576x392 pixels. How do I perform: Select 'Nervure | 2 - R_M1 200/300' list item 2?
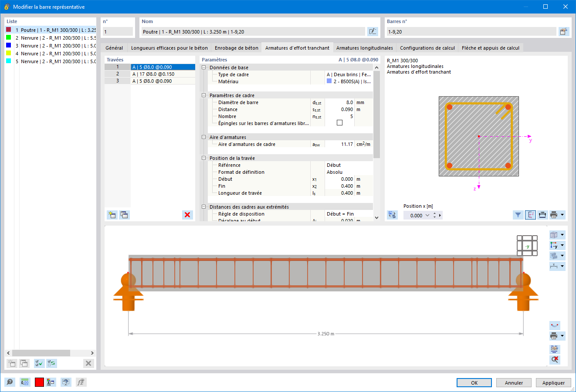click(x=51, y=38)
